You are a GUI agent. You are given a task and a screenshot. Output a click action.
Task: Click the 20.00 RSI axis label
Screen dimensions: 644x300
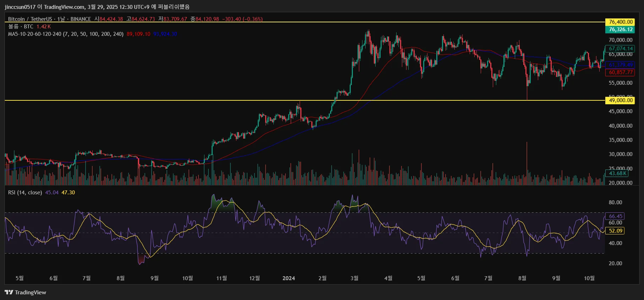(x=616, y=263)
